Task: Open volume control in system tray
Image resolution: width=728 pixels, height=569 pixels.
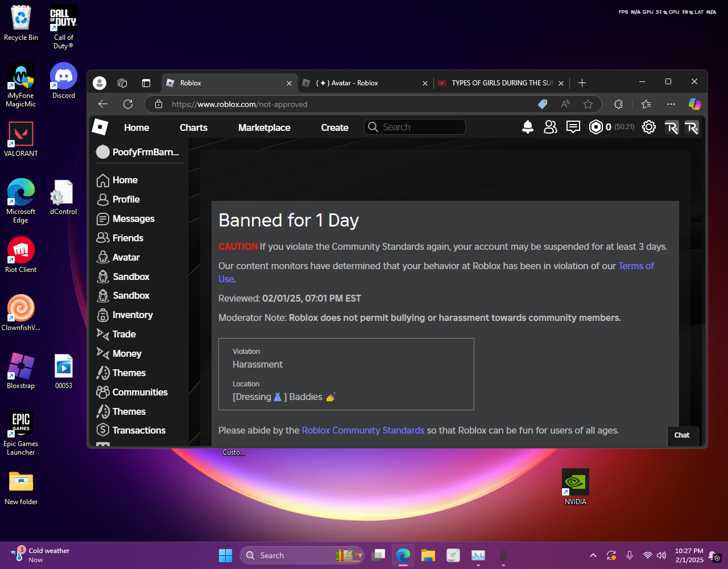Action: [x=661, y=555]
